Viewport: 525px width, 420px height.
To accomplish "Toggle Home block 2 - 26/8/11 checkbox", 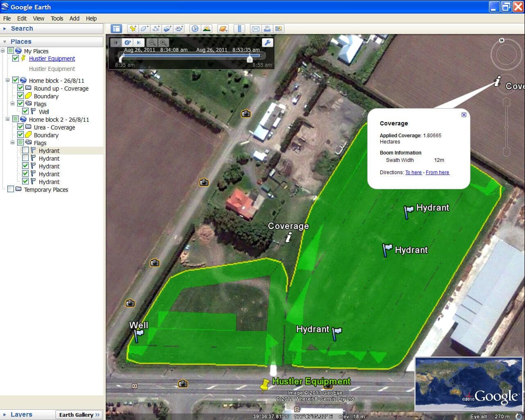I will 16,119.
